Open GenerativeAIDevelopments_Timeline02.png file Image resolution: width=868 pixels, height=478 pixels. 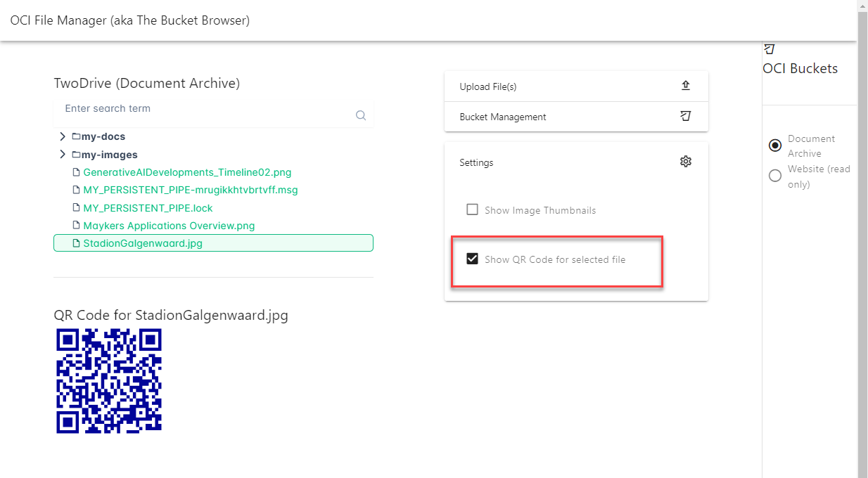coord(187,172)
